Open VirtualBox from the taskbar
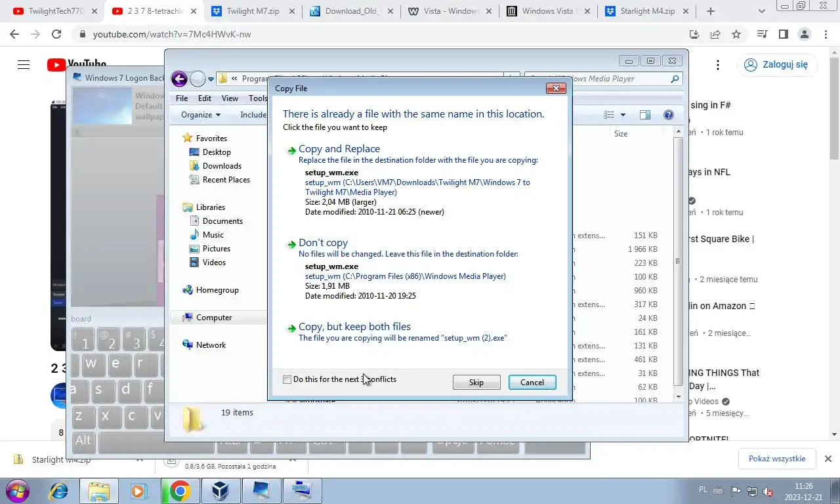 220,491
